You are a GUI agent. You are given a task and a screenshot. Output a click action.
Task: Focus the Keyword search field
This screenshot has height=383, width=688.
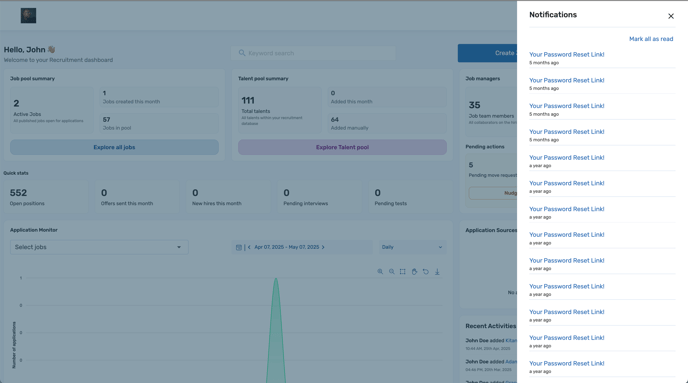coord(313,53)
